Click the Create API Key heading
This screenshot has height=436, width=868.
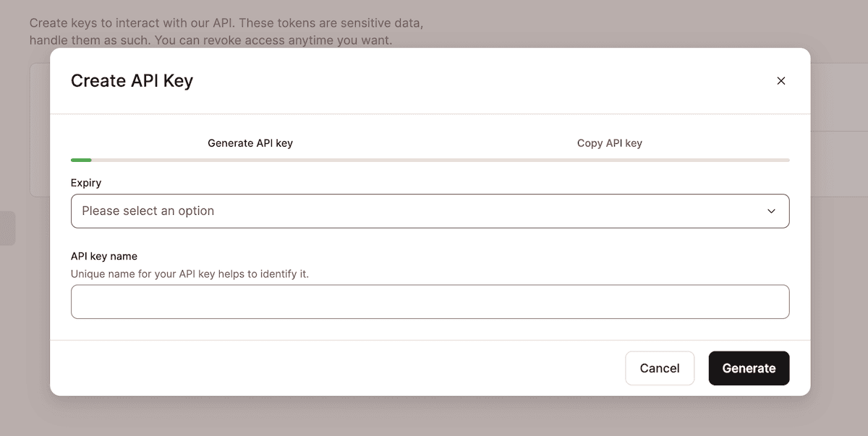pyautogui.click(x=132, y=81)
